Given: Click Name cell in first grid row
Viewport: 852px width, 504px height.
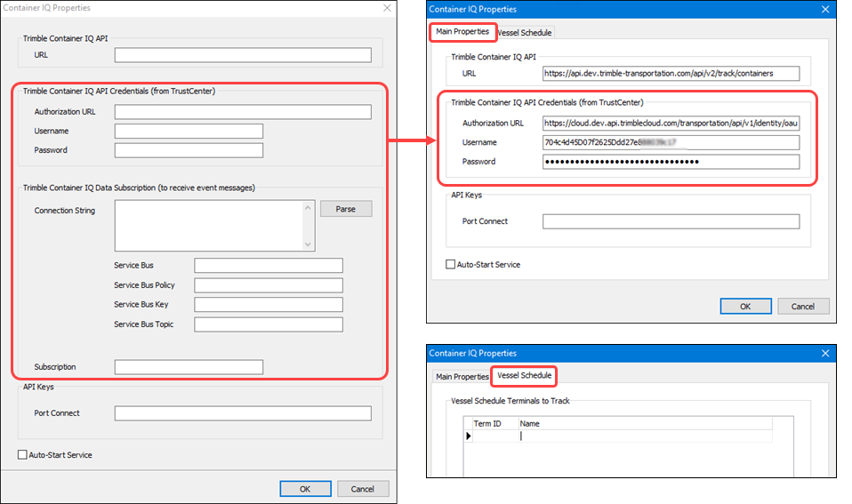Looking at the screenshot, I should click(645, 436).
